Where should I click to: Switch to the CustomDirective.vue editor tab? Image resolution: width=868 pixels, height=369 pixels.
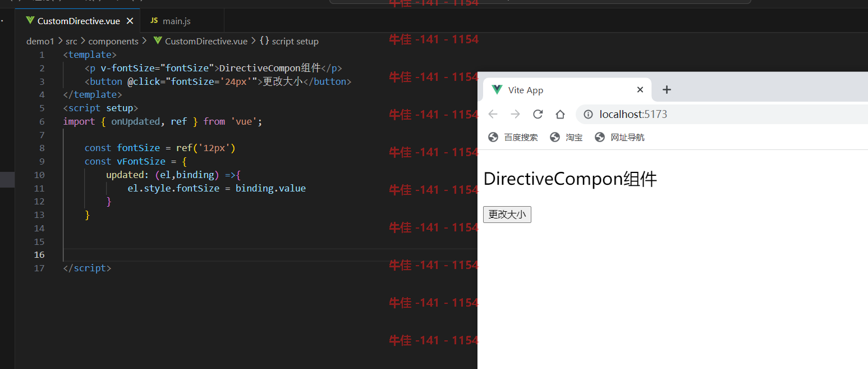pos(77,21)
